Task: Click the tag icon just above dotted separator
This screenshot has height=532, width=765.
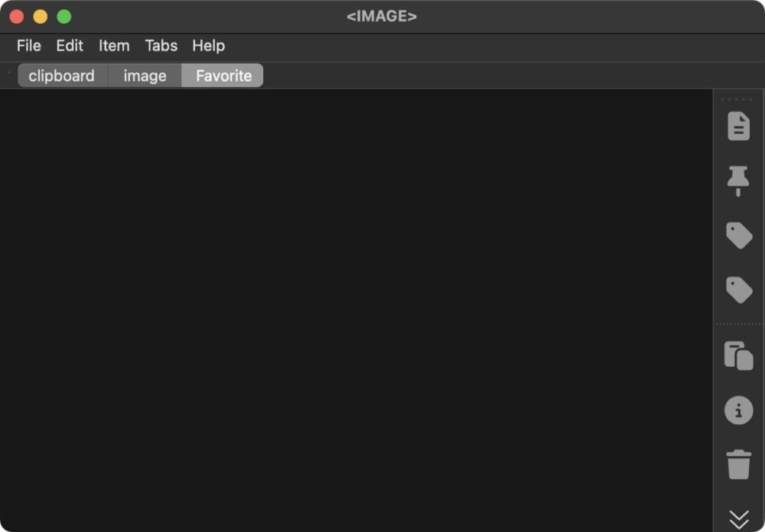Action: coord(739,290)
